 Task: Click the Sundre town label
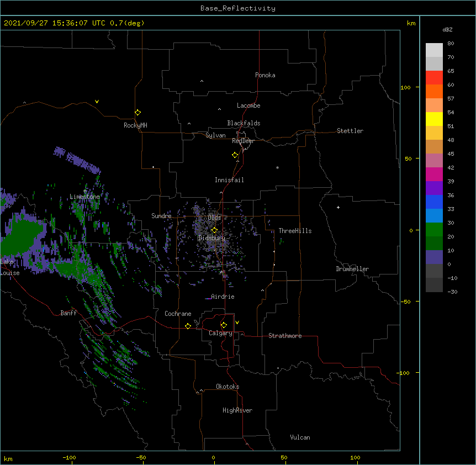point(161,216)
